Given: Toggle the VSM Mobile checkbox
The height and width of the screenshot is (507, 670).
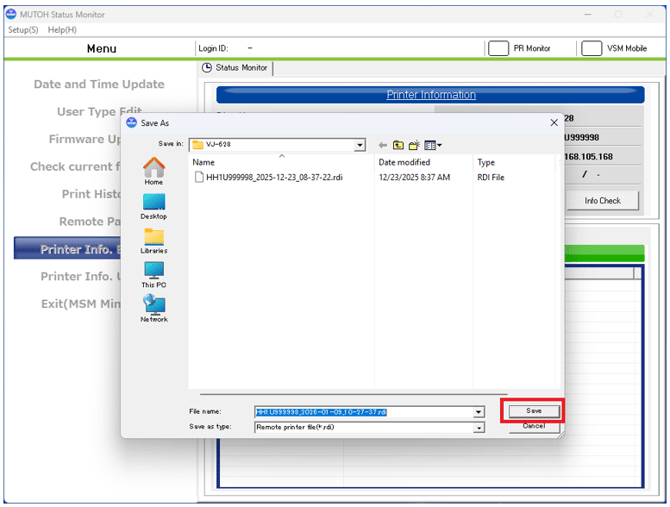Looking at the screenshot, I should coord(591,48).
